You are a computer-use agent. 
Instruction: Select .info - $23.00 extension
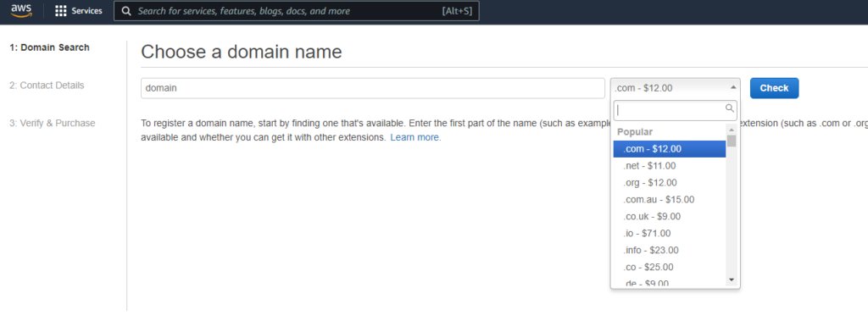coord(670,250)
